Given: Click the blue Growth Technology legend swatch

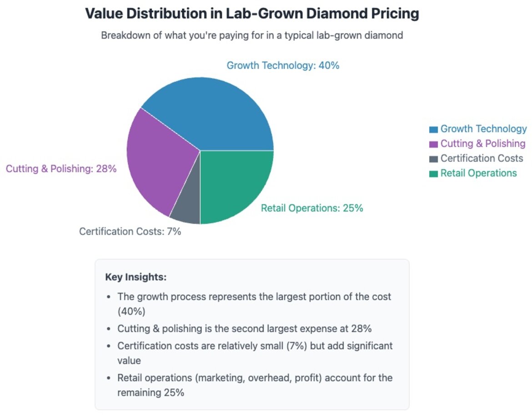Looking at the screenshot, I should (433, 130).
